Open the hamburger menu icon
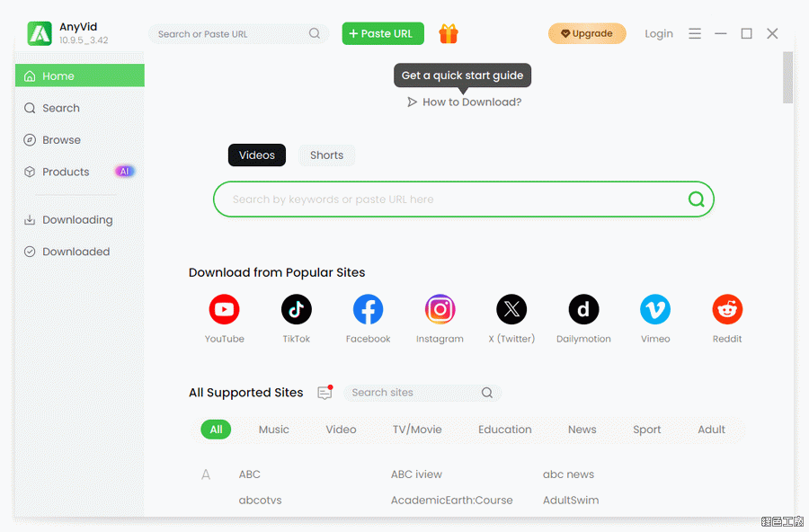 point(695,33)
